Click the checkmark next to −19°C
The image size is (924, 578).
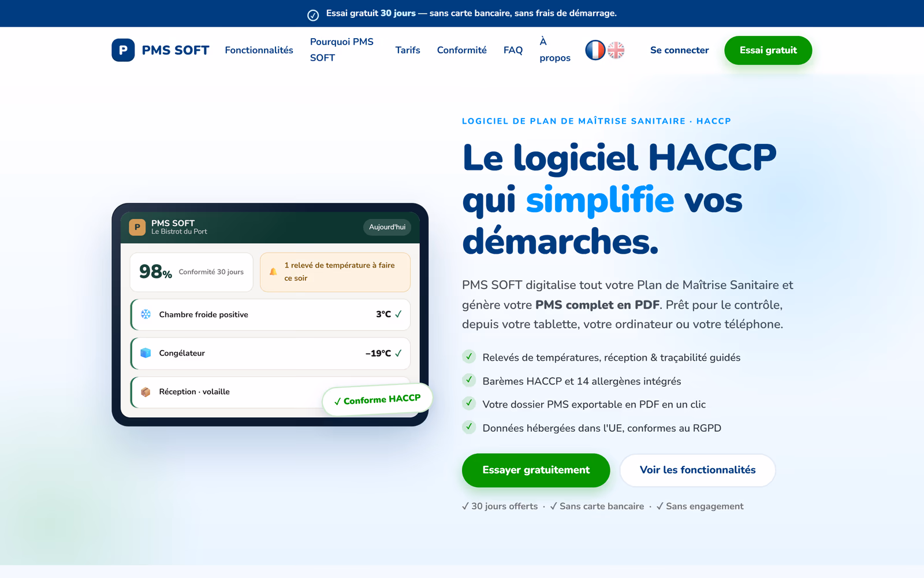tap(398, 353)
